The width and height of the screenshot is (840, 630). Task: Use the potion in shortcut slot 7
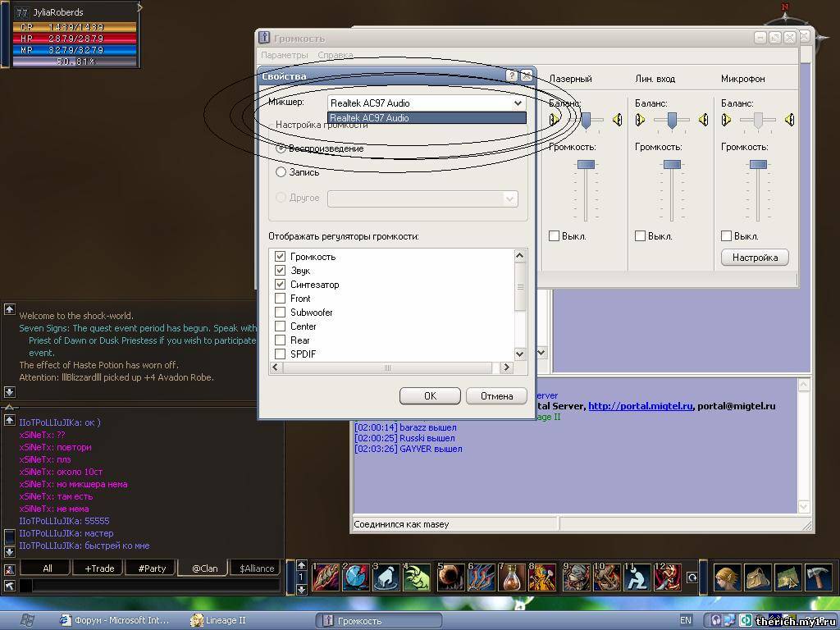(x=512, y=577)
